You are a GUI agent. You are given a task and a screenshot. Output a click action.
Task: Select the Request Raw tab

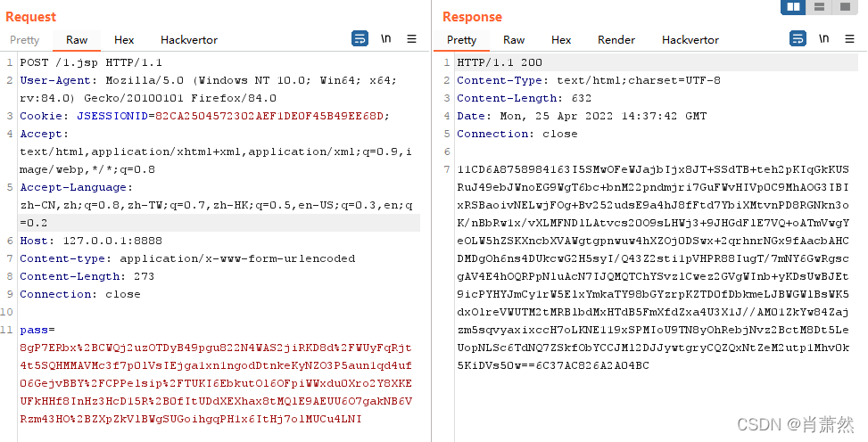click(77, 40)
